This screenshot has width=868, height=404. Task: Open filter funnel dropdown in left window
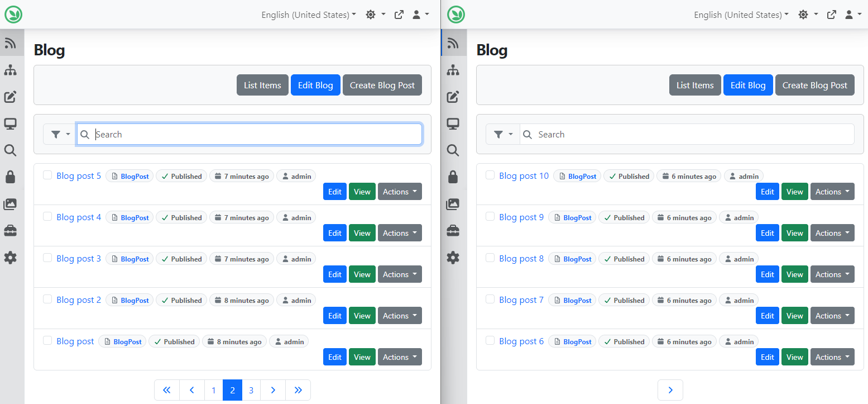60,134
